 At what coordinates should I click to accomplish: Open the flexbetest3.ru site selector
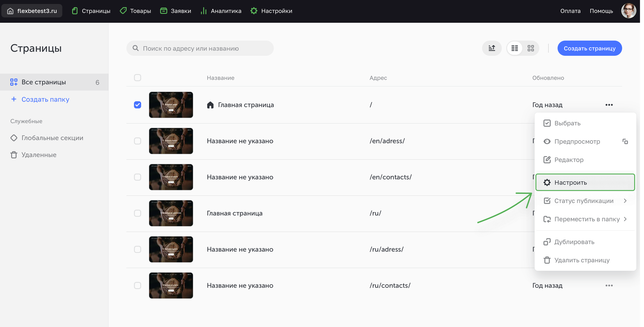pos(32,11)
